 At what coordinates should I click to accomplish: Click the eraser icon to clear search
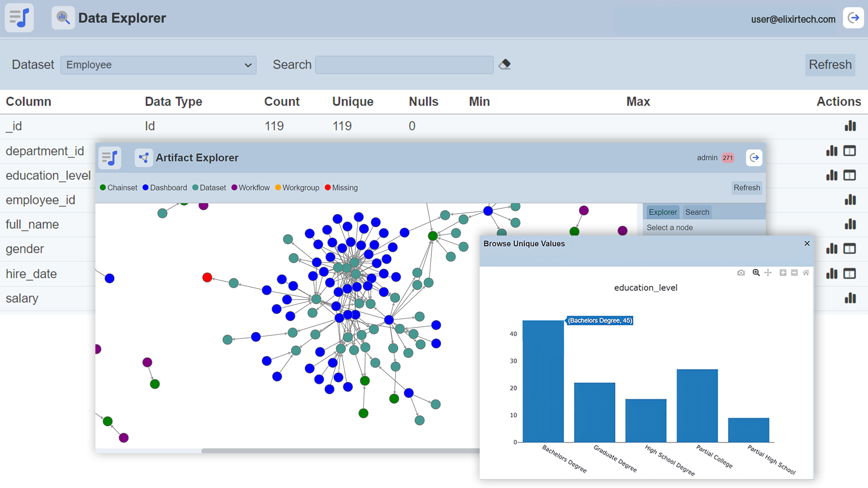[x=505, y=65]
